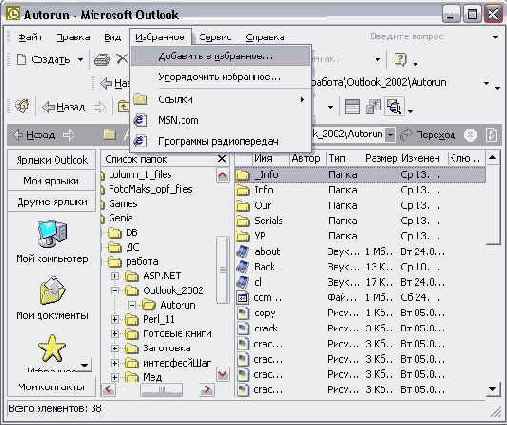This screenshot has width=507, height=425.
Task: Click the folder icon in the web toolbar
Action: click(x=109, y=135)
